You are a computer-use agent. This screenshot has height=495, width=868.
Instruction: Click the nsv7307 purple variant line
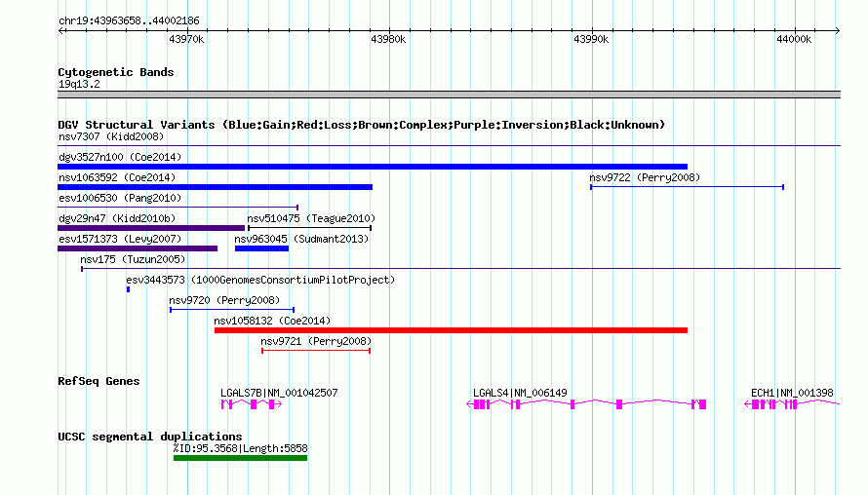(449, 146)
